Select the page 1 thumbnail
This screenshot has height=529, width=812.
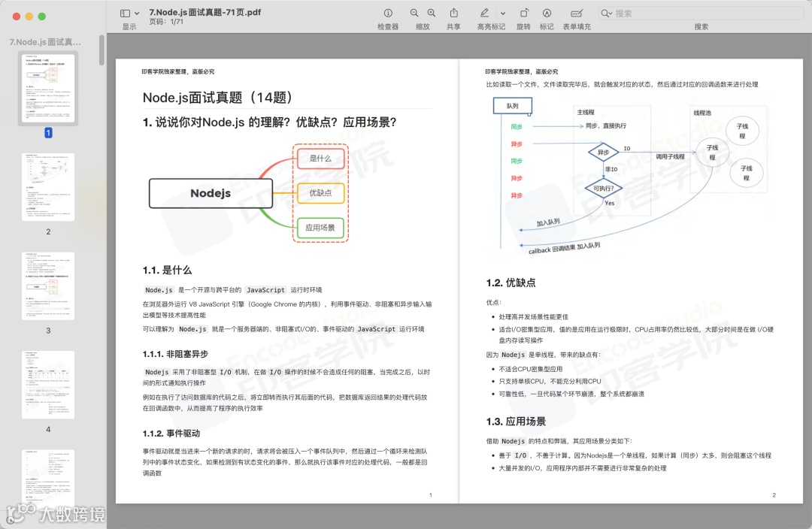(x=48, y=88)
